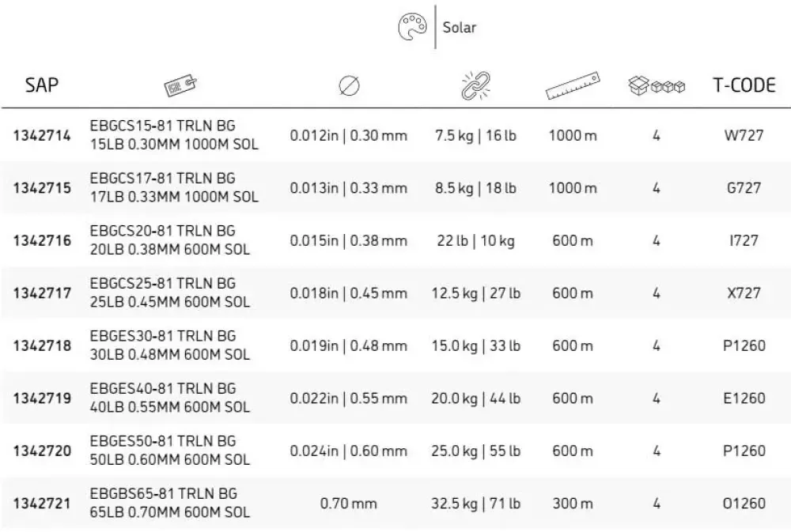Image resolution: width=791 pixels, height=532 pixels.
Task: Select SAP number 1342714
Action: point(42,136)
